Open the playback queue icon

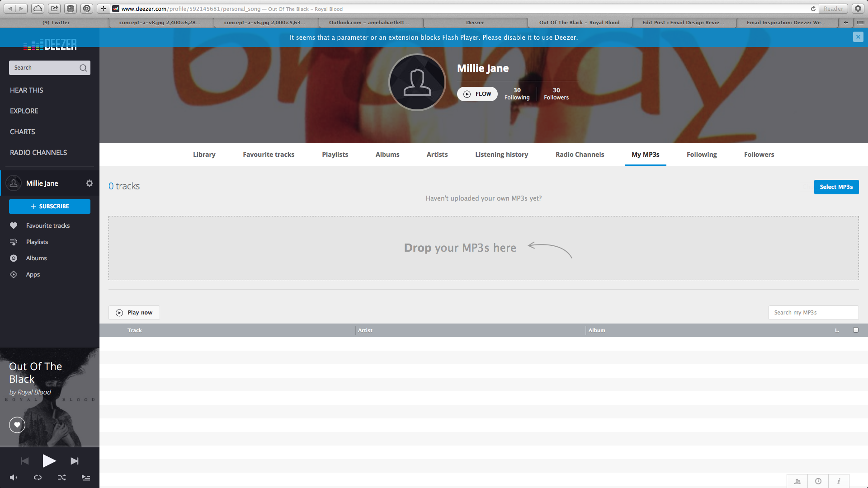tap(86, 477)
